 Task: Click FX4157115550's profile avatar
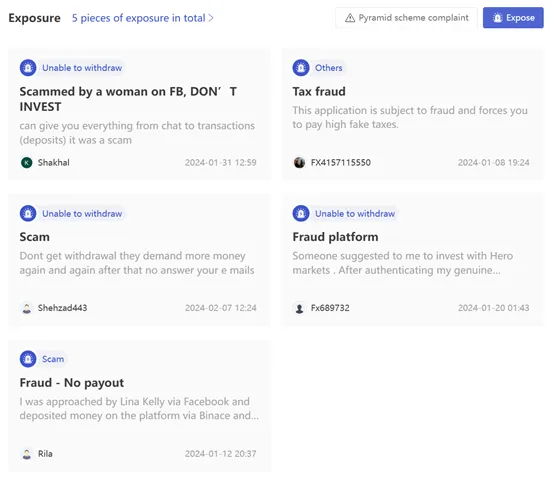click(x=299, y=163)
